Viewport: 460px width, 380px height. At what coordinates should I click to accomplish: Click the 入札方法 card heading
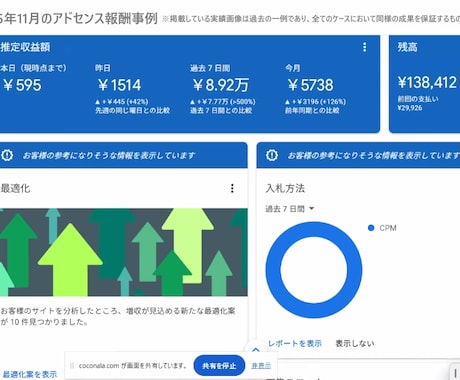pyautogui.click(x=285, y=188)
